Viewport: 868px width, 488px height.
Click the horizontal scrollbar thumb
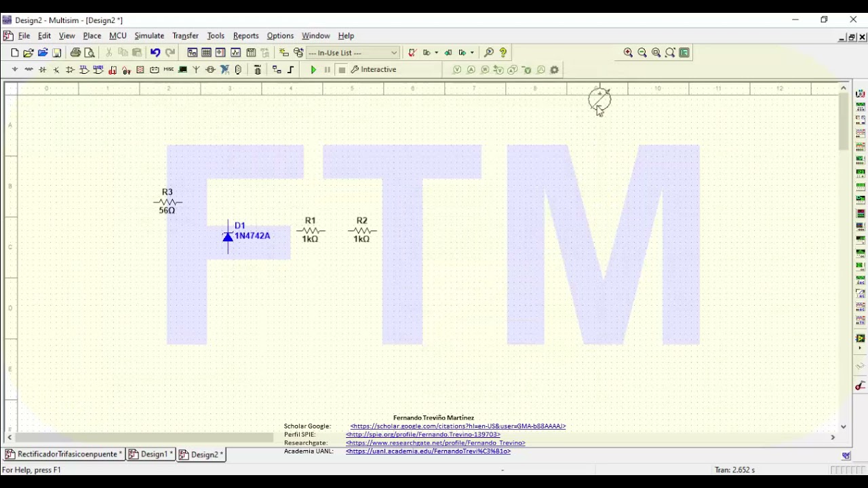point(144,438)
